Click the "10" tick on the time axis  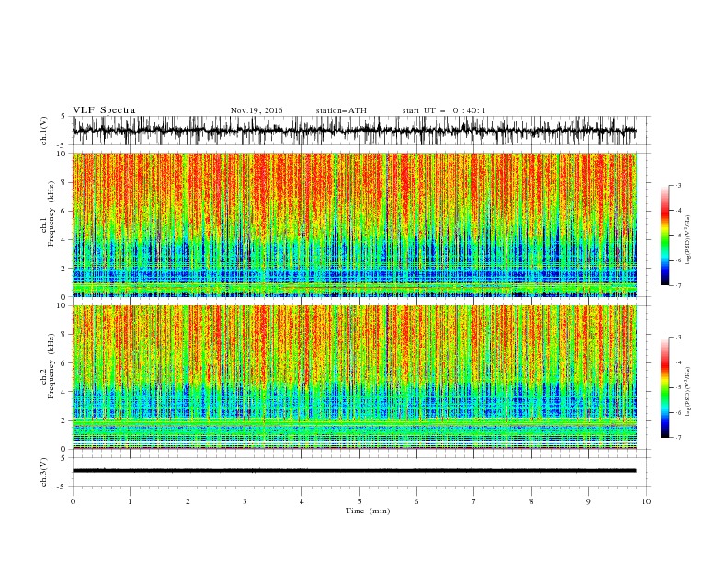click(x=646, y=501)
